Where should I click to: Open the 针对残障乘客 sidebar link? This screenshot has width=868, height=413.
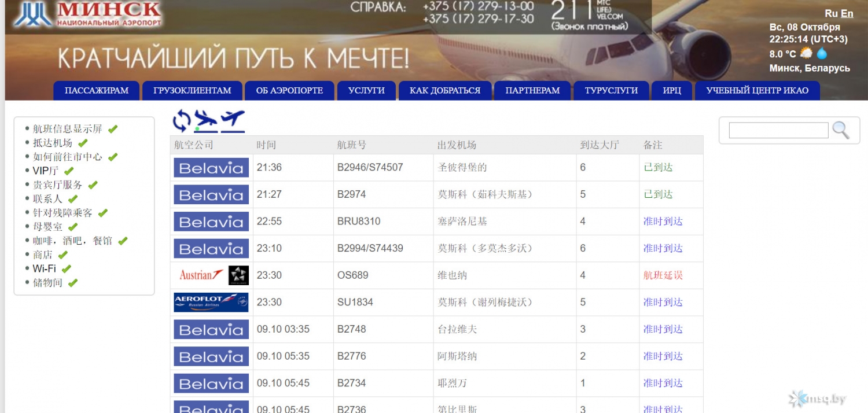pyautogui.click(x=62, y=213)
